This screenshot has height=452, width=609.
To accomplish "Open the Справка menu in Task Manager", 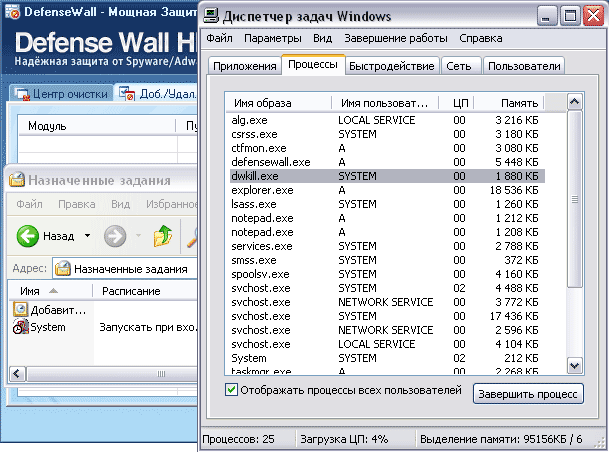I will pos(481,38).
